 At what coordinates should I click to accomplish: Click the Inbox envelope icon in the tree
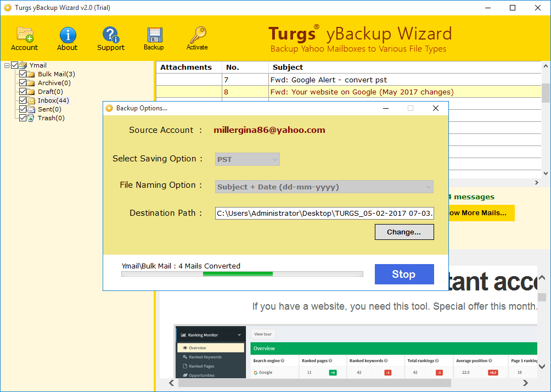point(31,100)
